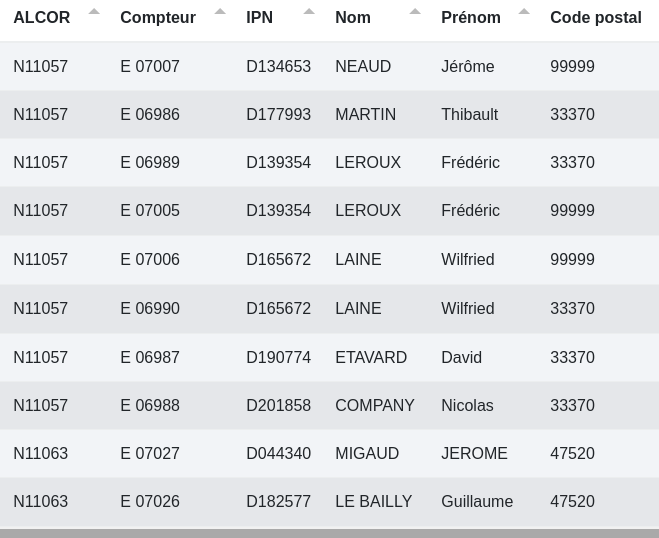Click compteur cell E 07005

(150, 211)
